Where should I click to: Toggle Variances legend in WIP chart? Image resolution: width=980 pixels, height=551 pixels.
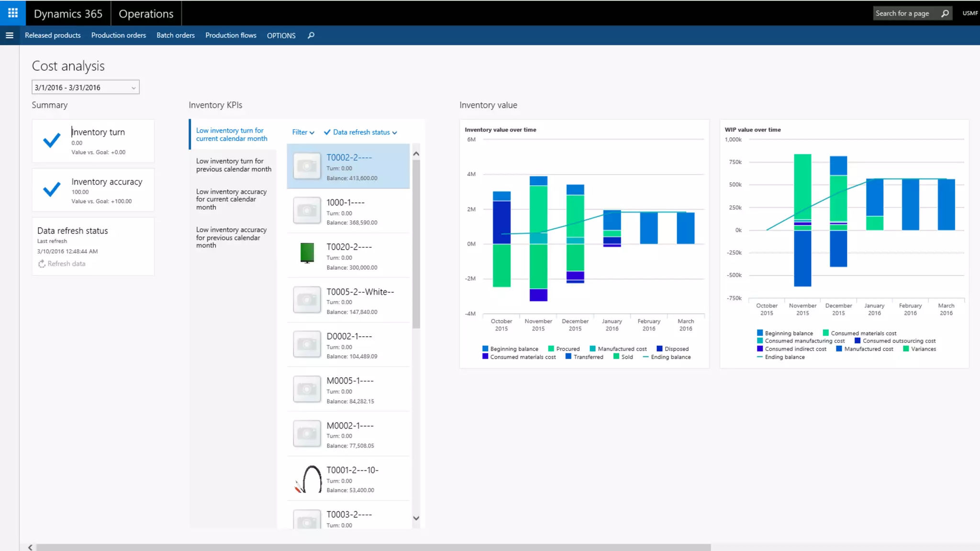point(923,349)
